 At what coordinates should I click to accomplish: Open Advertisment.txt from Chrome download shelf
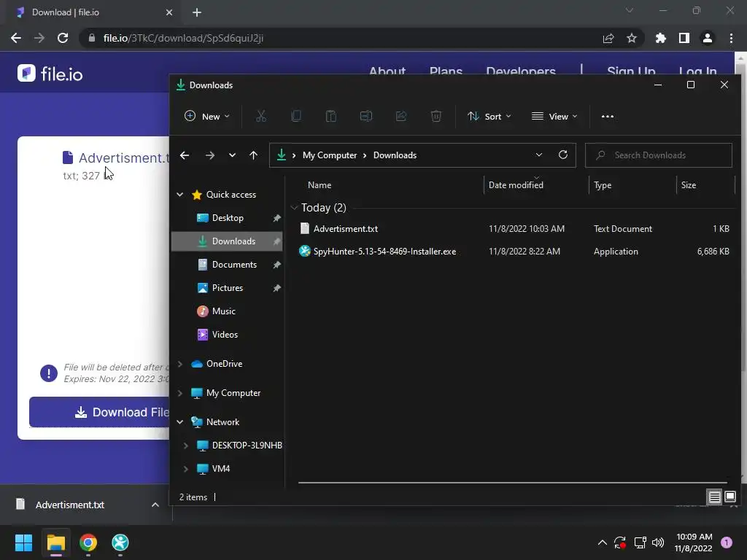69,505
